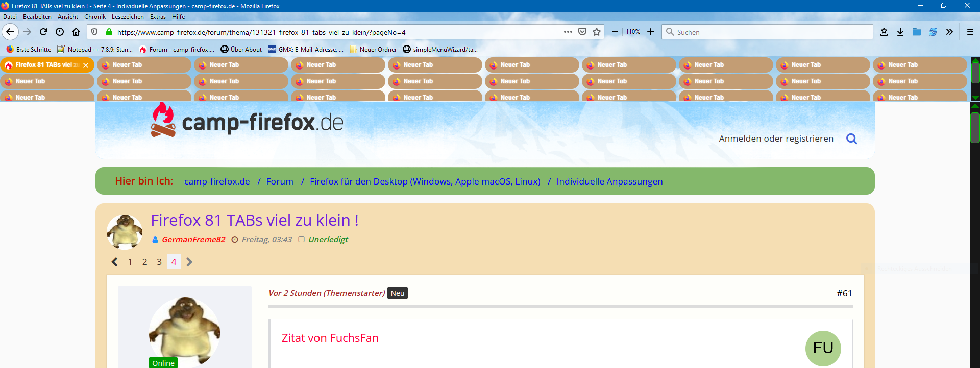This screenshot has width=980, height=368.
Task: Open the Erste Schritte bookmark
Action: pos(29,50)
